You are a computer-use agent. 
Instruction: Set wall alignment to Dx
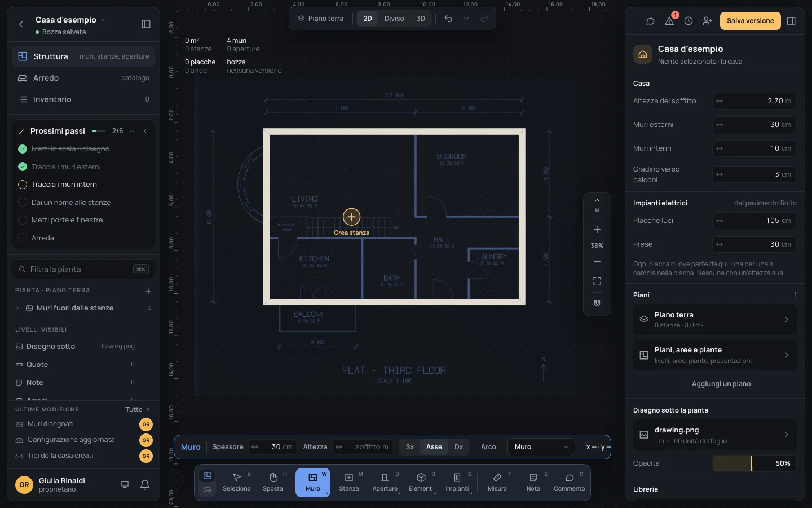pyautogui.click(x=459, y=447)
